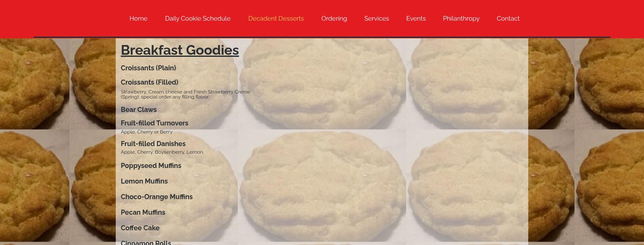Viewport: 644px width, 245px height.
Task: Open the Home menu item
Action: [x=138, y=19]
